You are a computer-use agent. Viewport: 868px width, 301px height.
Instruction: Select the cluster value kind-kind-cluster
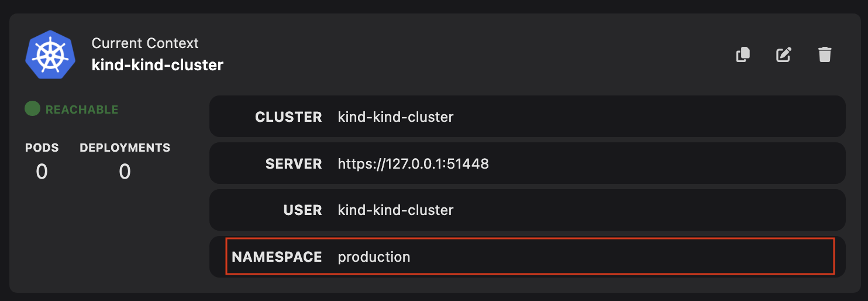[395, 117]
